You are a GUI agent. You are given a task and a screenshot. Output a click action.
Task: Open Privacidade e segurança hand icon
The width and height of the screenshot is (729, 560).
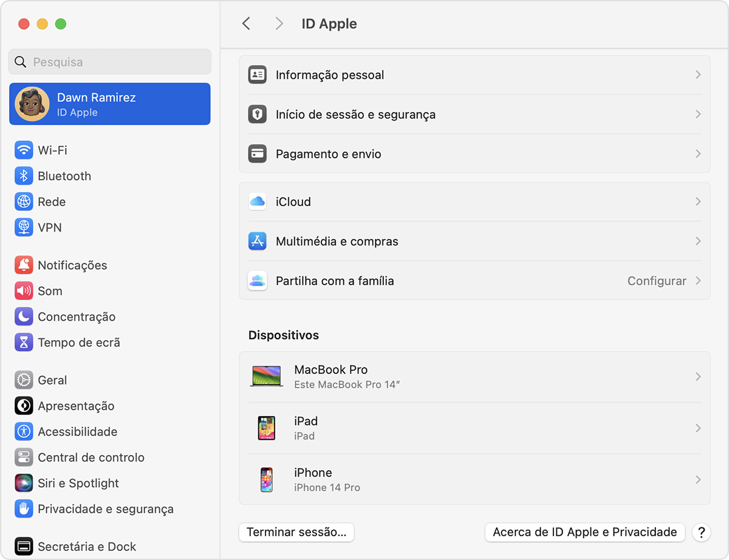[24, 509]
